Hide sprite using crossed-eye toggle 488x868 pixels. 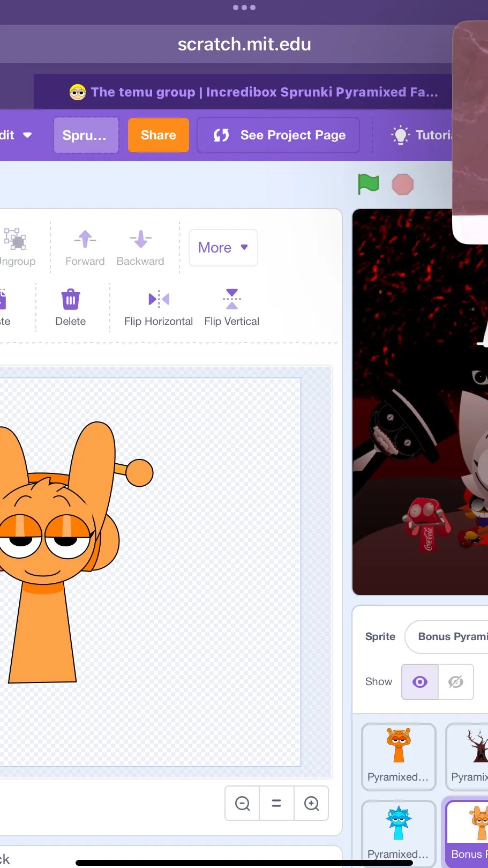tap(456, 682)
